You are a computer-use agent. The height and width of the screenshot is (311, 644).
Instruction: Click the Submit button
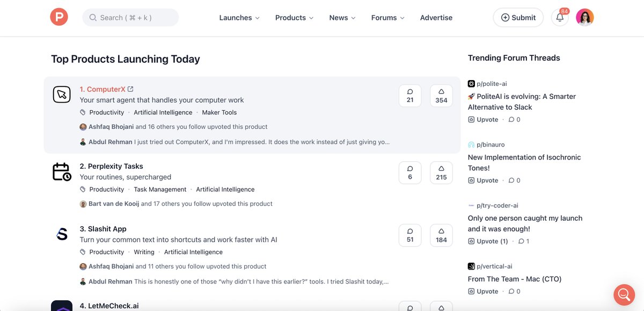pos(518,17)
